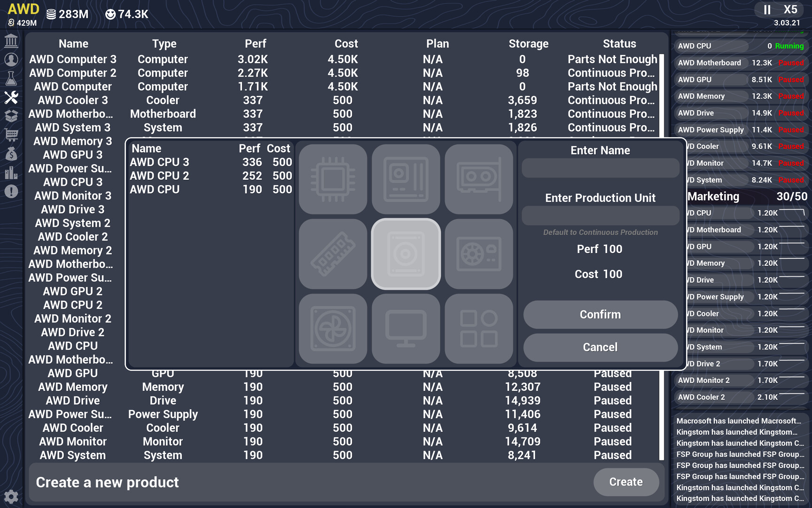The height and width of the screenshot is (508, 812).
Task: Select the System component icon
Action: (x=479, y=328)
